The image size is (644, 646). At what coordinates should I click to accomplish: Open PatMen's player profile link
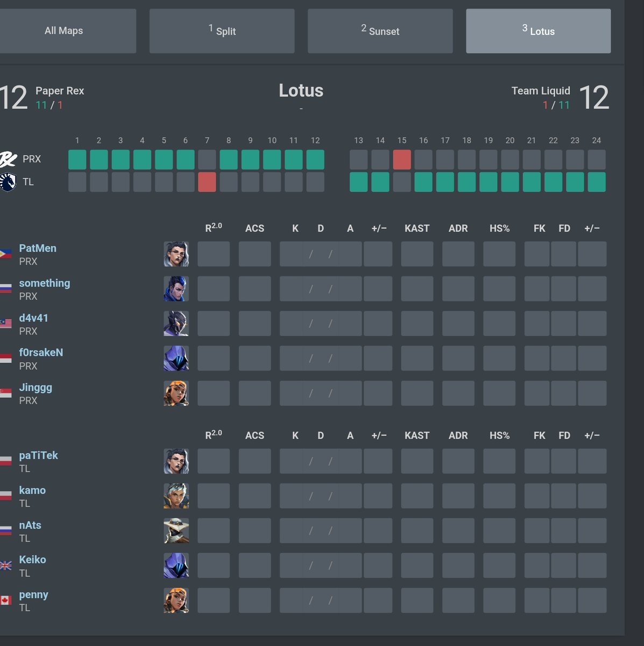coord(38,248)
